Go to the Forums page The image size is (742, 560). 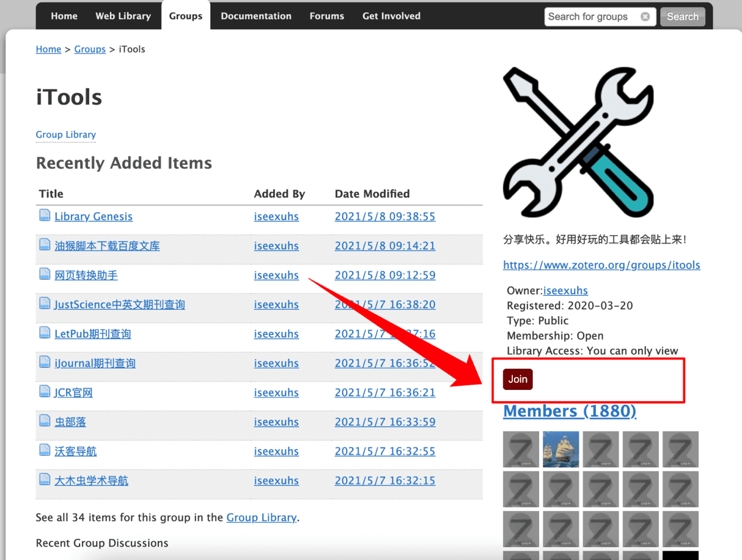point(326,16)
